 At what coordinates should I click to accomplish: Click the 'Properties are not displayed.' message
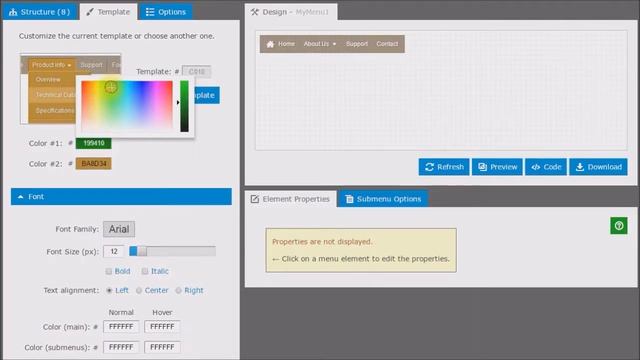tap(322, 242)
